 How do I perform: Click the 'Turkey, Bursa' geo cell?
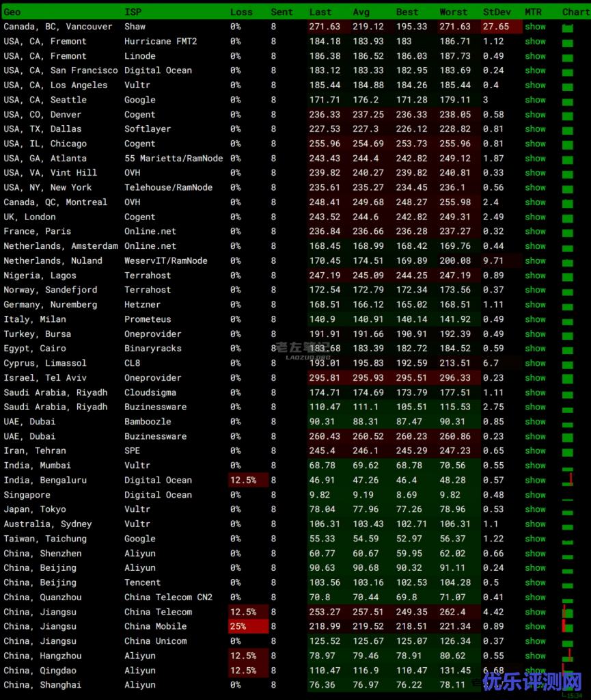tap(38, 334)
